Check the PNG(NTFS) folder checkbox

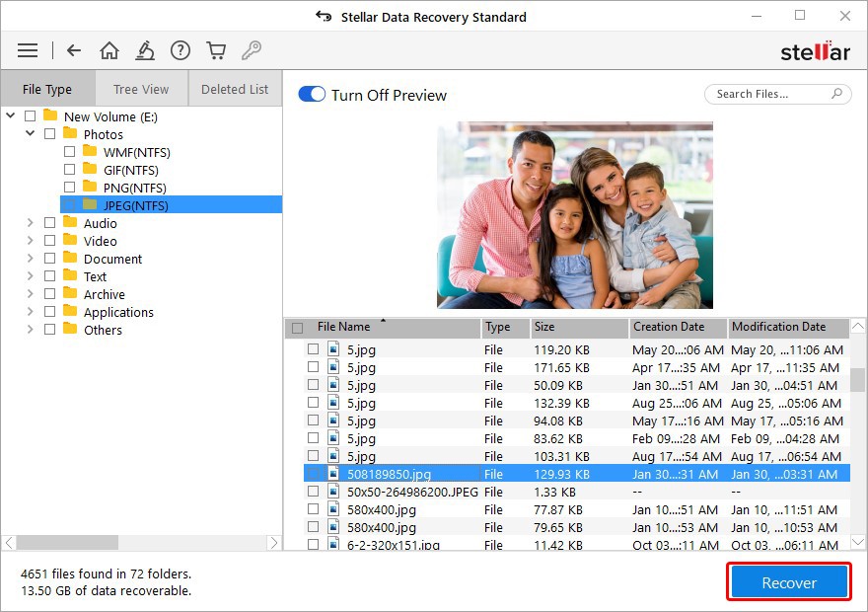pos(69,188)
